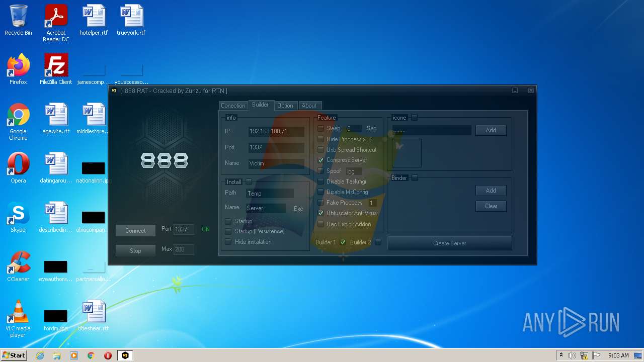This screenshot has height=362, width=644.
Task: Enable the icone group checkbox
Action: click(415, 118)
